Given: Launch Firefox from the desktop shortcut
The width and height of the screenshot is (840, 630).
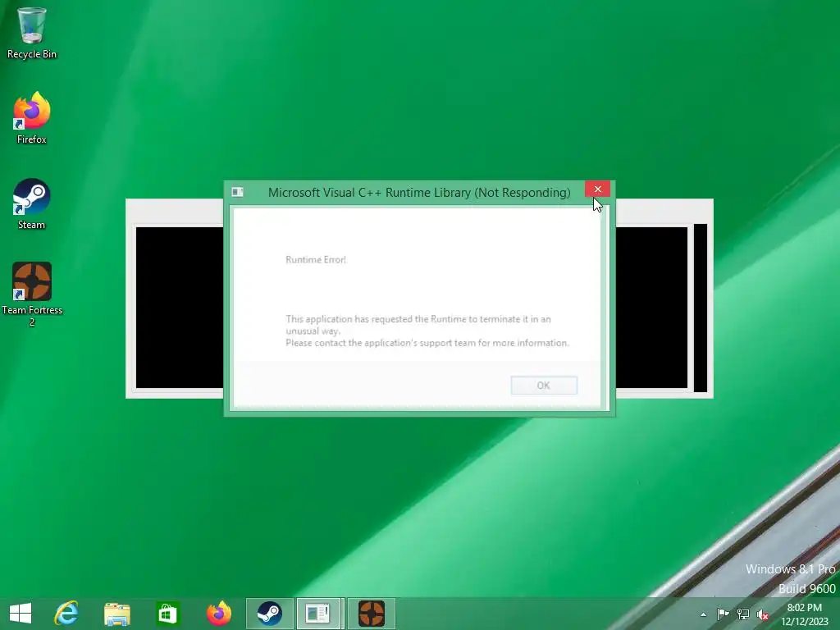Looking at the screenshot, I should point(32,118).
